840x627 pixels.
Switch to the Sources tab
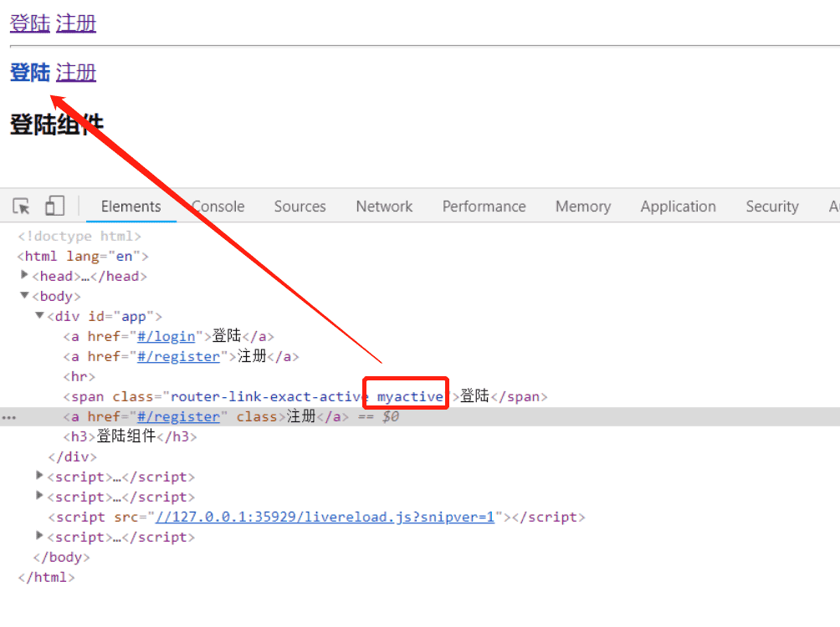click(x=300, y=206)
